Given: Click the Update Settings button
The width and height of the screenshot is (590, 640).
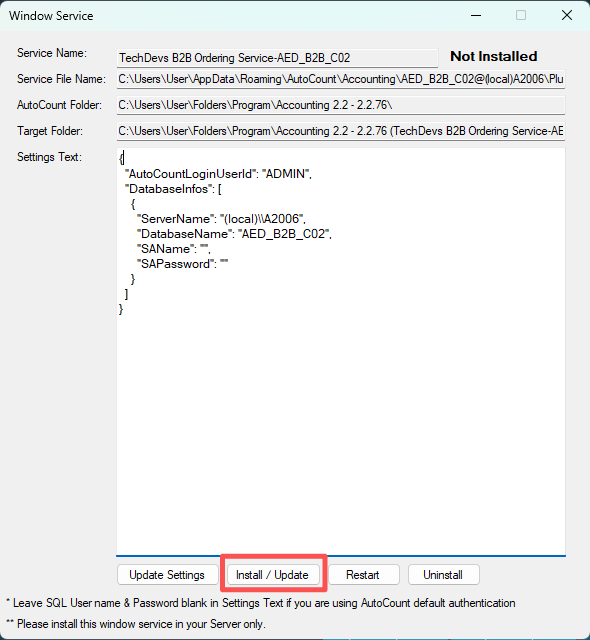Looking at the screenshot, I should point(167,575).
